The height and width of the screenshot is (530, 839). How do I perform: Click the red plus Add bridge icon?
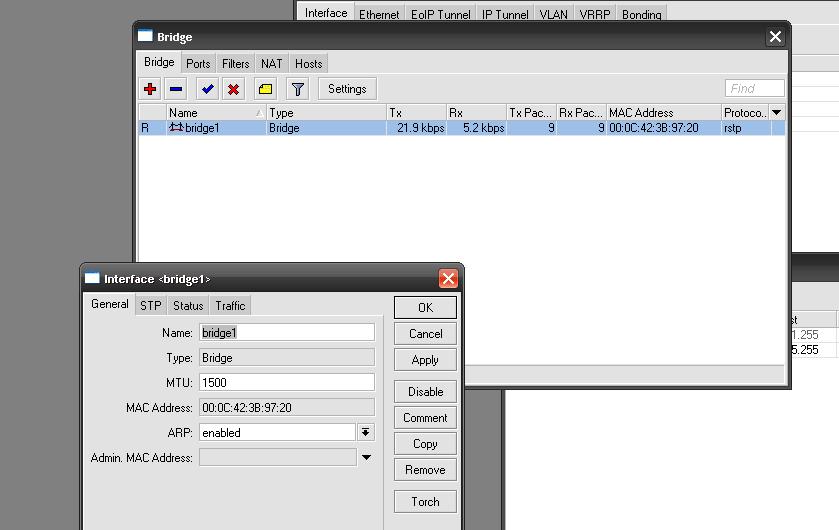pyautogui.click(x=151, y=89)
